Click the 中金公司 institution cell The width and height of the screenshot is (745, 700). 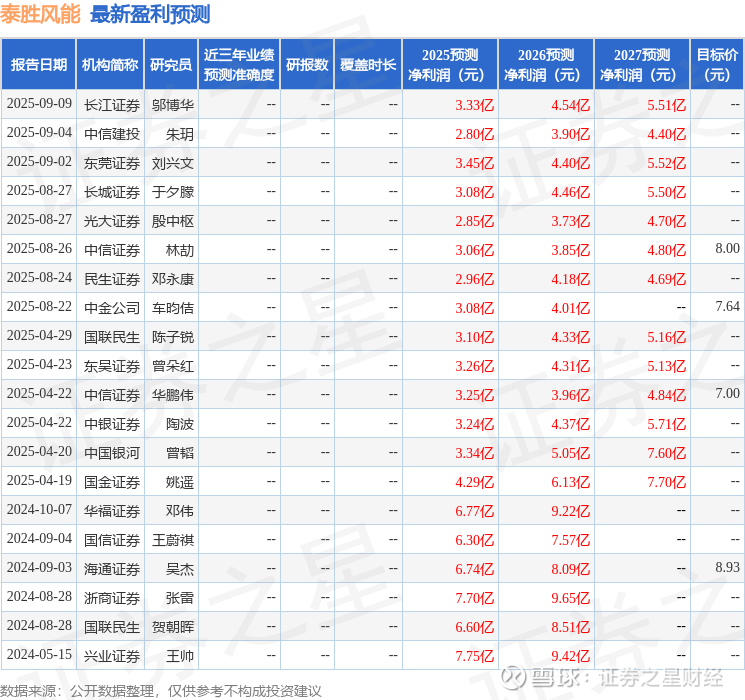[112, 308]
